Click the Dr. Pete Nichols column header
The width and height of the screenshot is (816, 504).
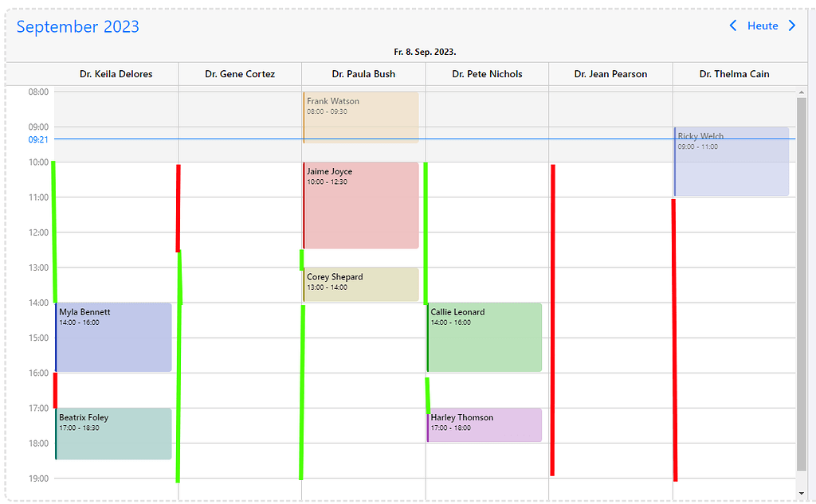[x=487, y=73]
